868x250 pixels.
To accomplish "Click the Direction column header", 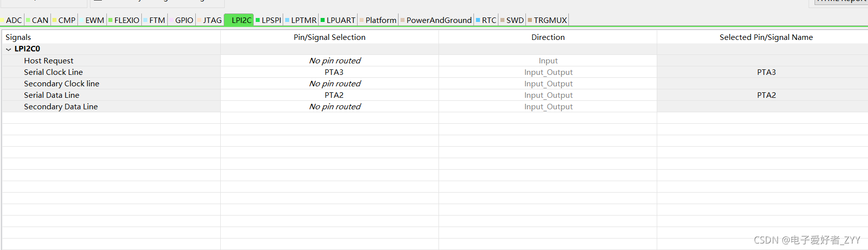I will pos(548,37).
